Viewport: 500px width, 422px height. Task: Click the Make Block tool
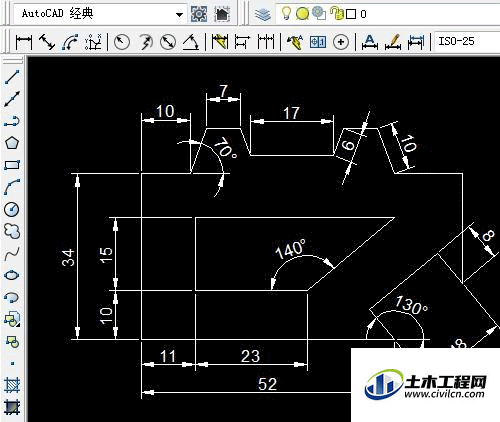pos(12,341)
